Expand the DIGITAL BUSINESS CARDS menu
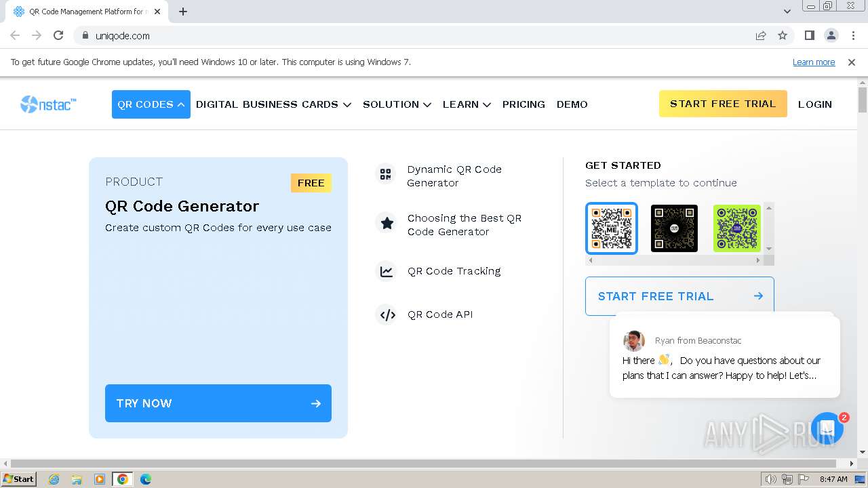Screen dimensions: 868x488 [273, 104]
